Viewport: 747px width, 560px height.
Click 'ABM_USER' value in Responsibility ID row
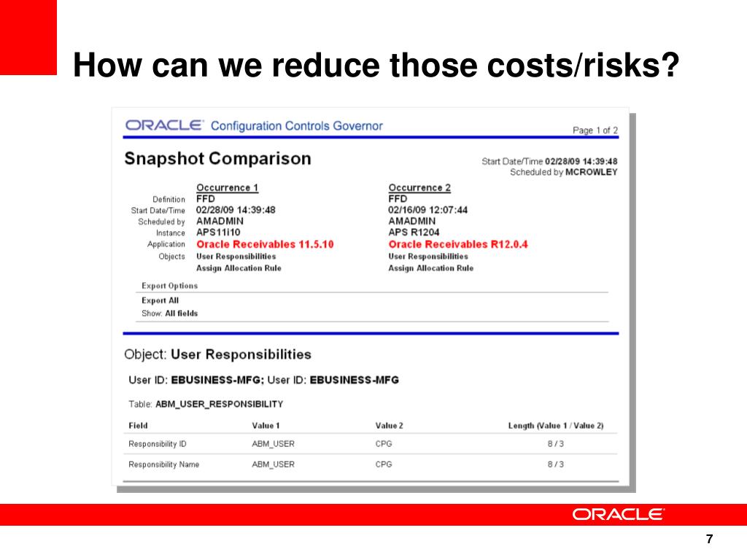[x=274, y=444]
